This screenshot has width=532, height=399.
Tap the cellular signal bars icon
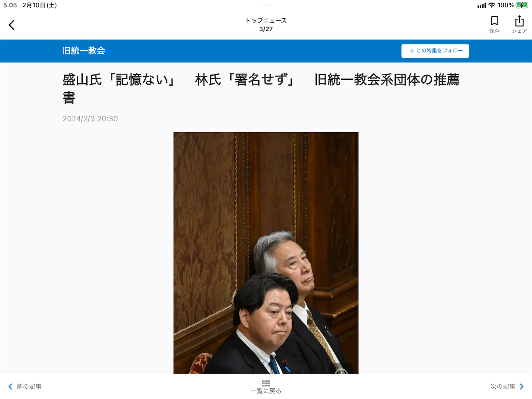pos(481,5)
